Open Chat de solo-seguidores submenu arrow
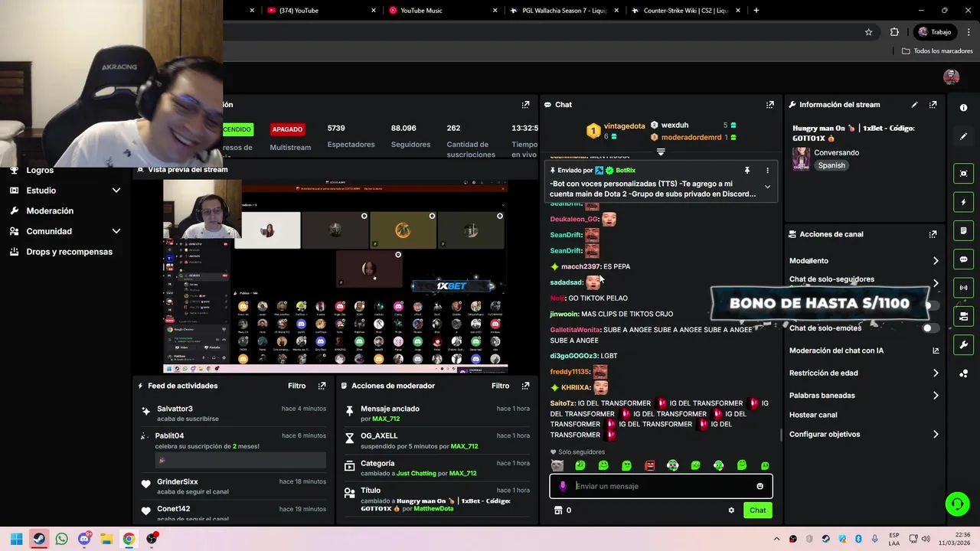Screen dimensions: 980x551 tap(936, 282)
